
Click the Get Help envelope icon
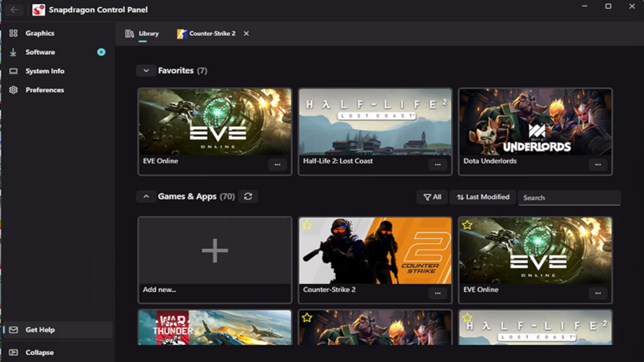13,330
